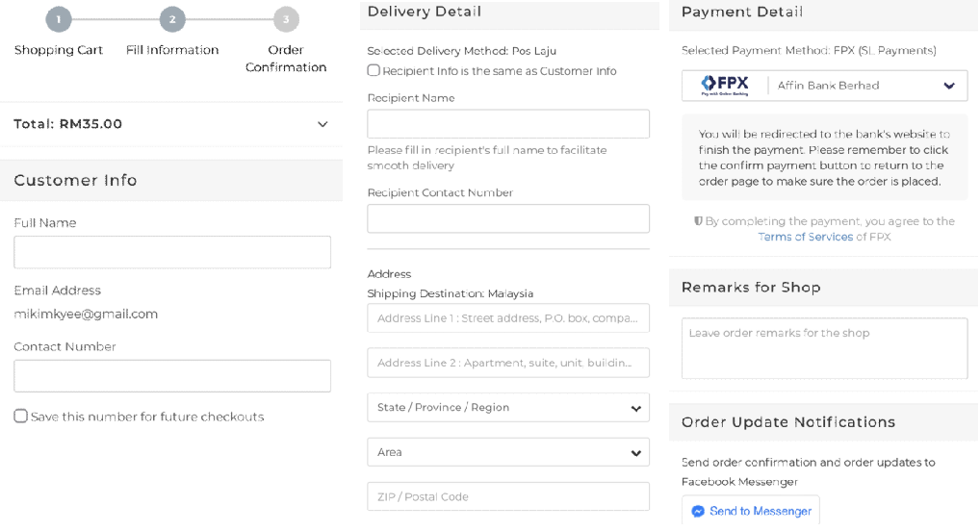Click the shield icon beside payment agreement
The height and width of the screenshot is (531, 980).
click(698, 221)
